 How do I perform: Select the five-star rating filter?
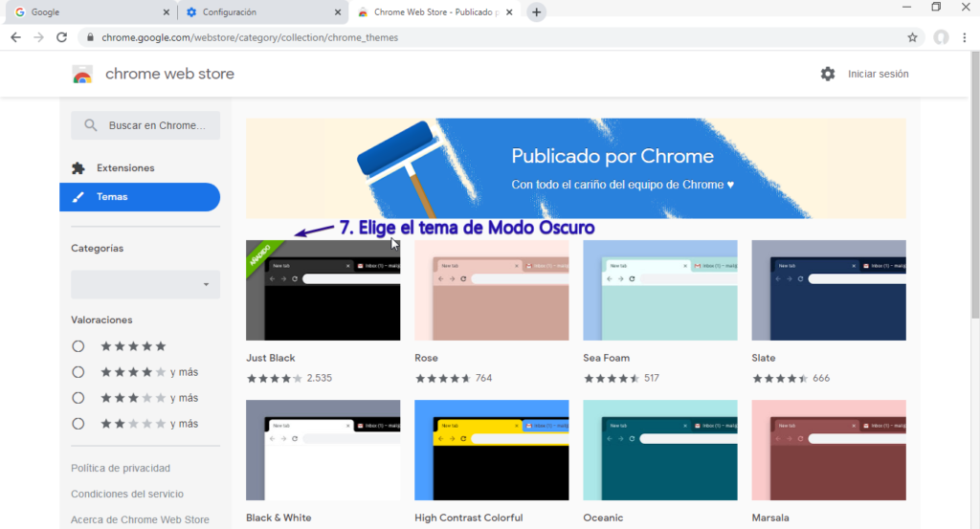coord(78,346)
